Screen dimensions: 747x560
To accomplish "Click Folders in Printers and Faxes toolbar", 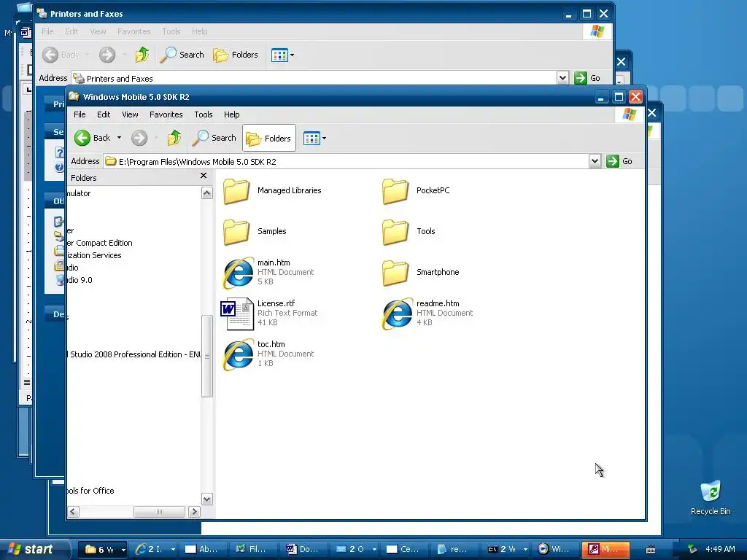I will [236, 55].
